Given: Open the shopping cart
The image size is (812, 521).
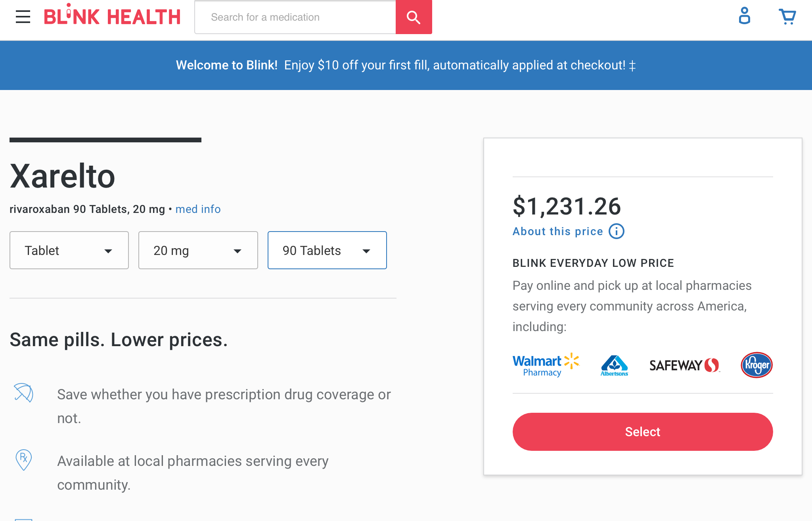Looking at the screenshot, I should (x=787, y=17).
